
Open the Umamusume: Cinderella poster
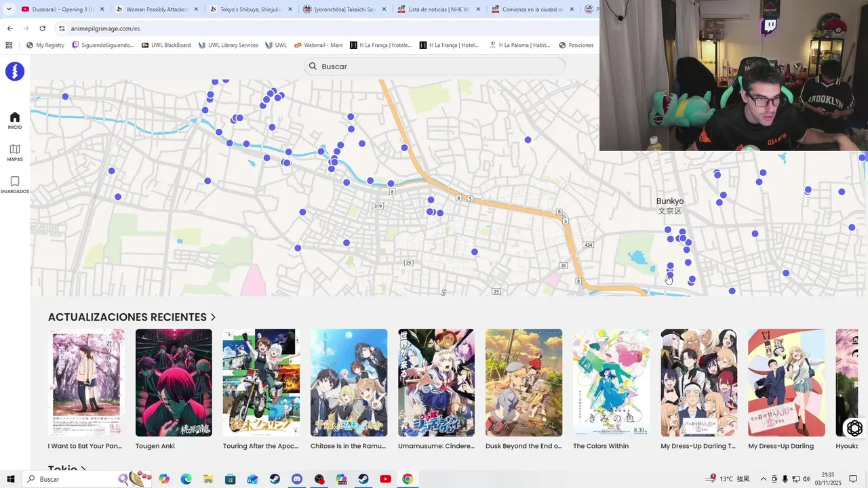(x=436, y=383)
